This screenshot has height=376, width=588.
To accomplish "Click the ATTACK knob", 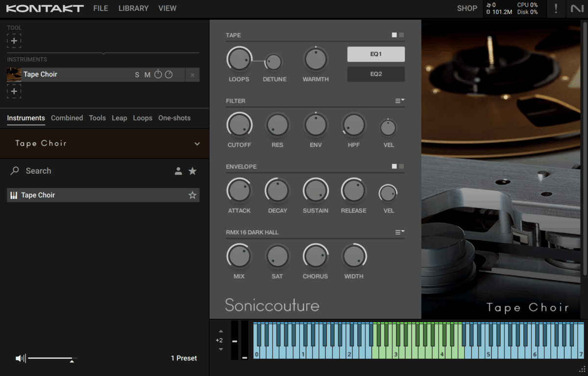I will coord(239,191).
